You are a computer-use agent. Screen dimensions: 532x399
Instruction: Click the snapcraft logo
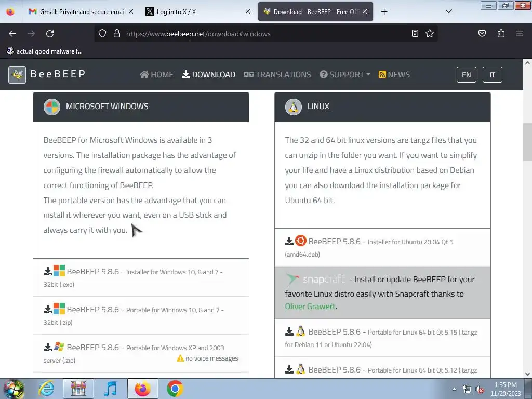pyautogui.click(x=315, y=279)
